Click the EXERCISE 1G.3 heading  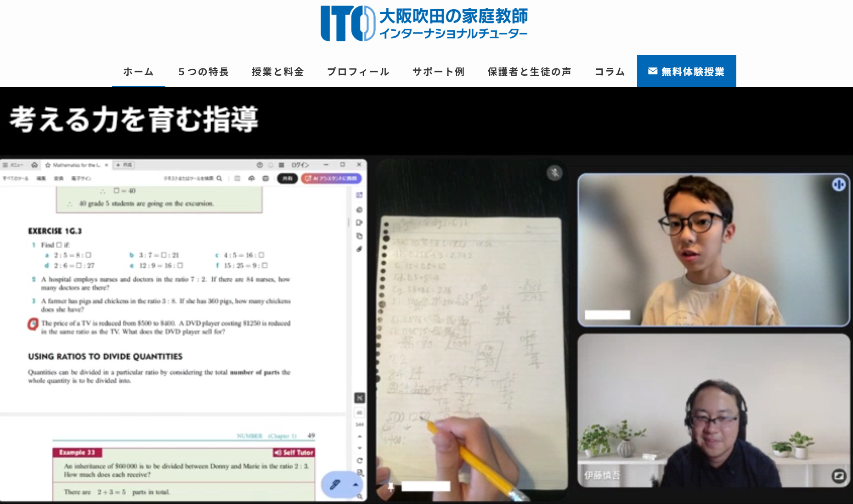coord(55,231)
